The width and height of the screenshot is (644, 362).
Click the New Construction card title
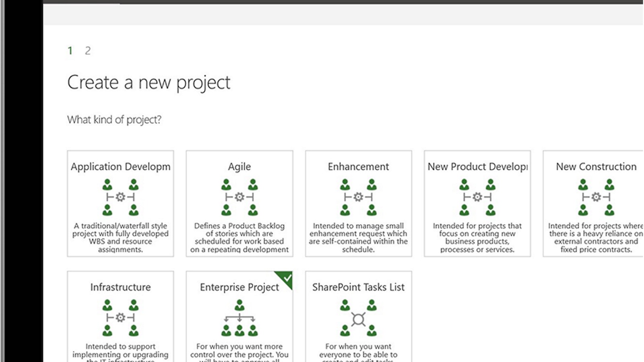click(596, 167)
